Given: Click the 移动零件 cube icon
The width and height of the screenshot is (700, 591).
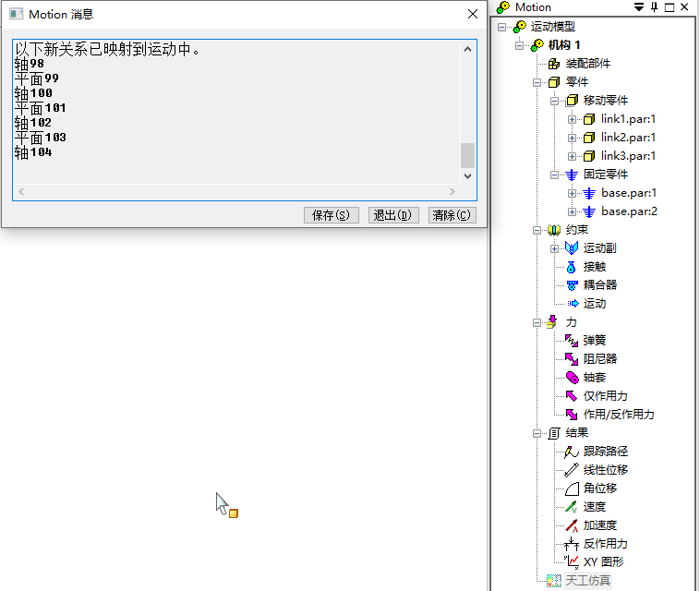Looking at the screenshot, I should pyautogui.click(x=572, y=101).
